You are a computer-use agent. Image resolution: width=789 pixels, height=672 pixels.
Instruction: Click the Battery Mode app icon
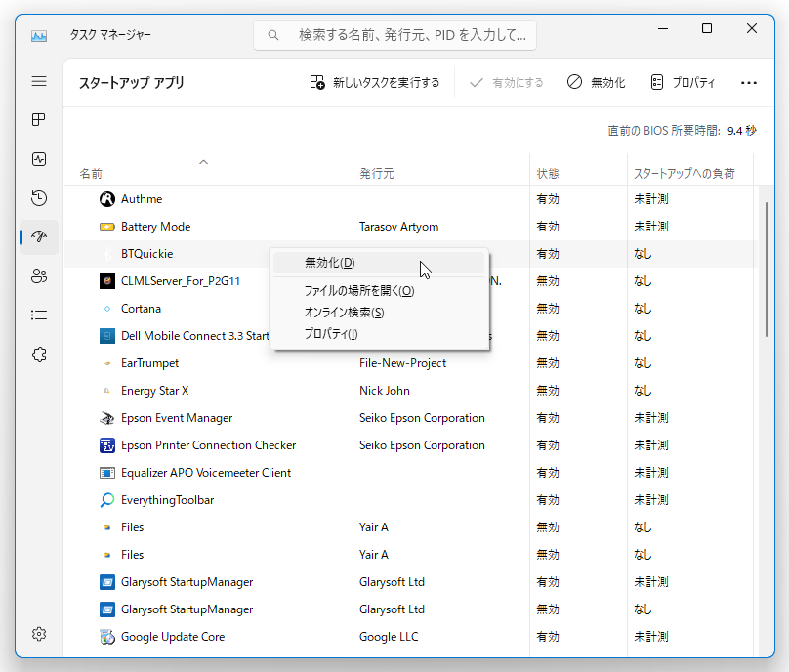coord(107,227)
